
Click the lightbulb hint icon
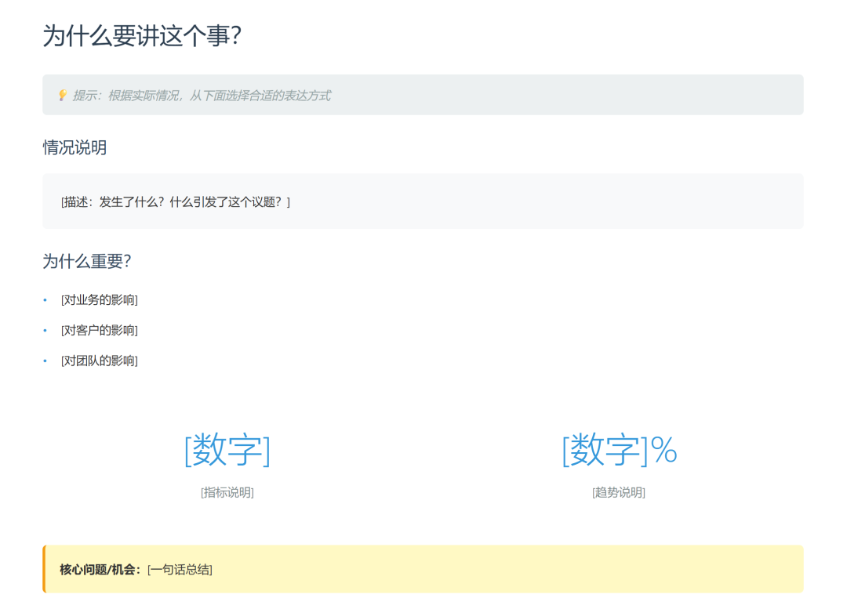[63, 96]
